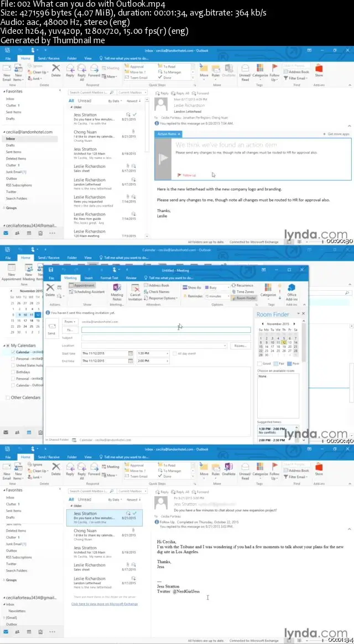Switch to Format Text tab in Meeting window

coord(109,278)
